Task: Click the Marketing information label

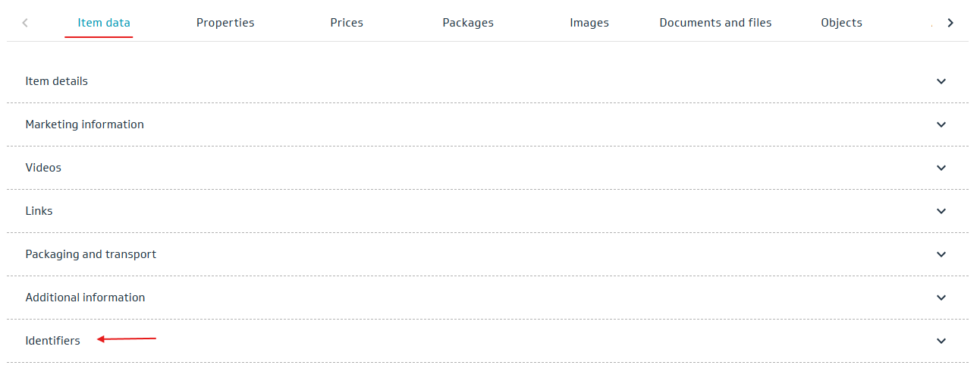Action: (85, 124)
